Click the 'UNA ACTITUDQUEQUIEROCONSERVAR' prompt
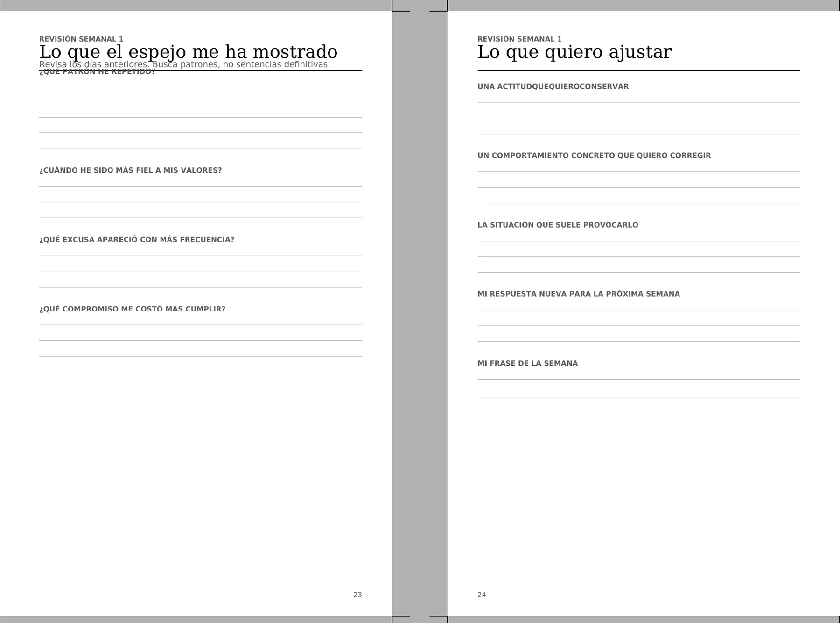Viewport: 840px width, 623px height. click(x=553, y=87)
